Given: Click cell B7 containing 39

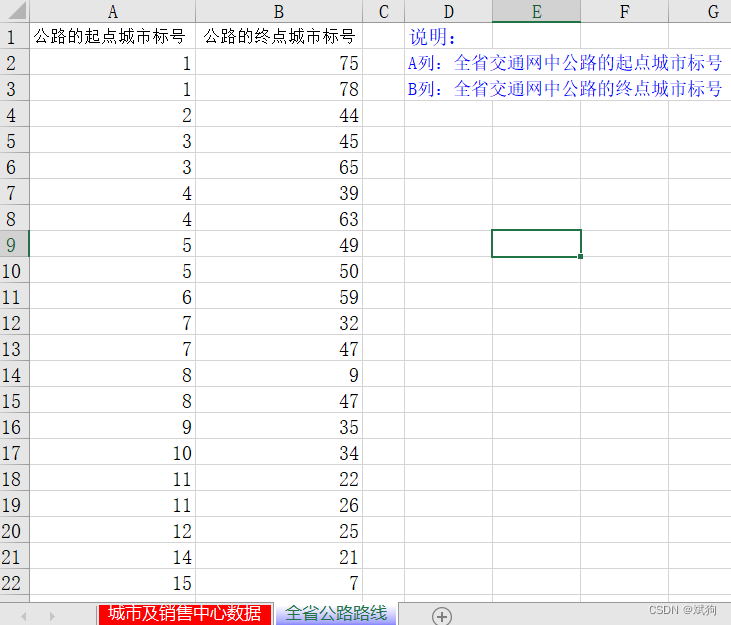Looking at the screenshot, I should click(x=279, y=192).
